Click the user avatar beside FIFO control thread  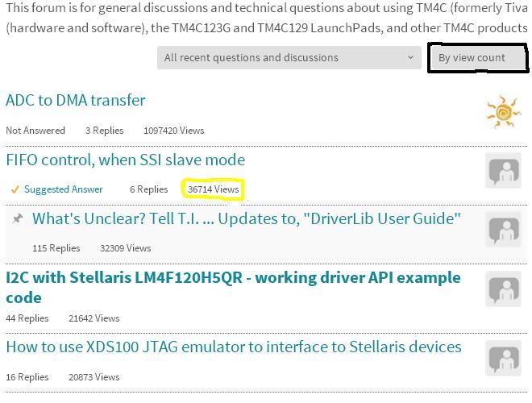click(503, 170)
